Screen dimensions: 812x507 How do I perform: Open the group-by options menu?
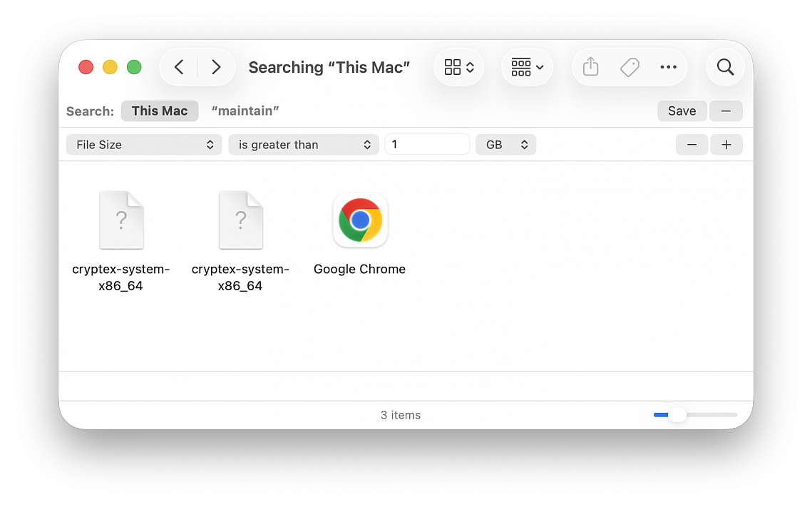[527, 67]
